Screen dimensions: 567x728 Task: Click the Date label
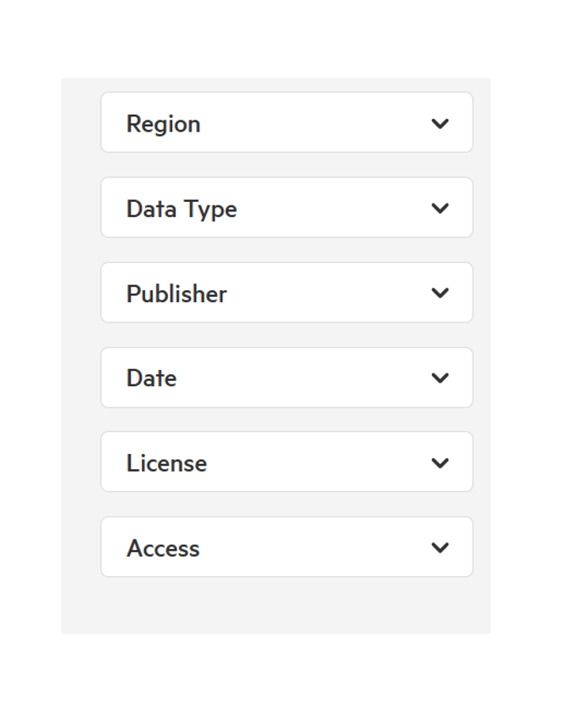(x=151, y=378)
